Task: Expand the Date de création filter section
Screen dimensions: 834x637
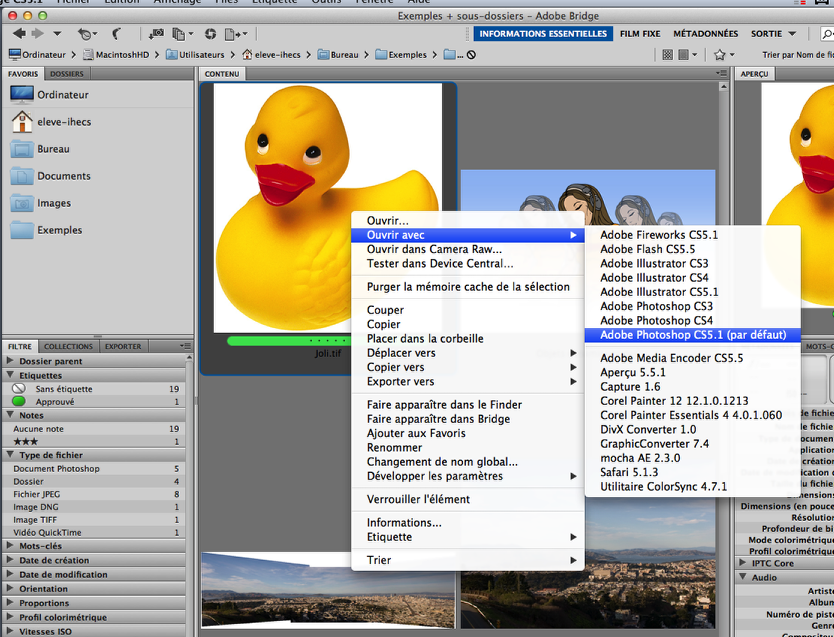Action: (10, 560)
